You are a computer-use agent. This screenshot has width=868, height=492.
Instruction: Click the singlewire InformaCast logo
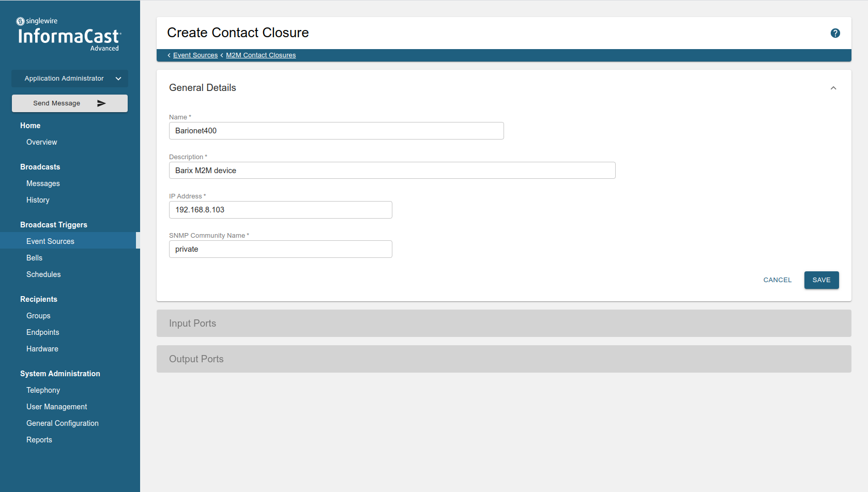[x=69, y=32]
